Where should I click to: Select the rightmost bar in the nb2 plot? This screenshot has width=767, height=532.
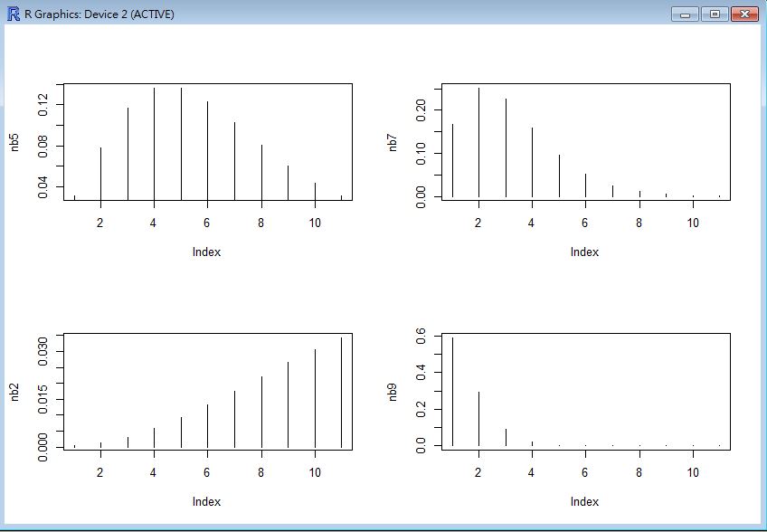point(341,392)
